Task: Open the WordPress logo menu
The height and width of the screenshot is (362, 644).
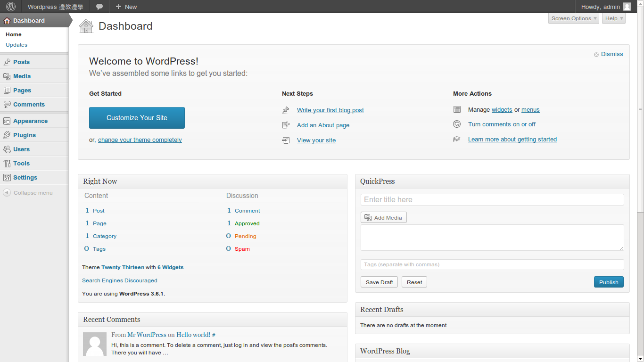Action: point(10,7)
